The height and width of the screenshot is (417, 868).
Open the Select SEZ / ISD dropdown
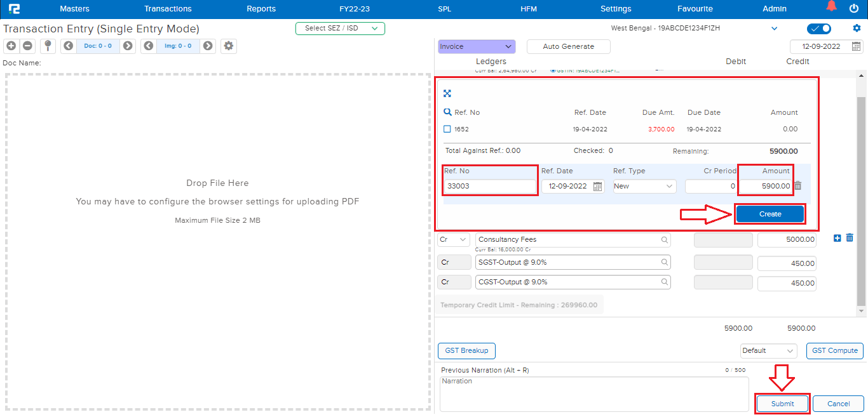coord(340,29)
